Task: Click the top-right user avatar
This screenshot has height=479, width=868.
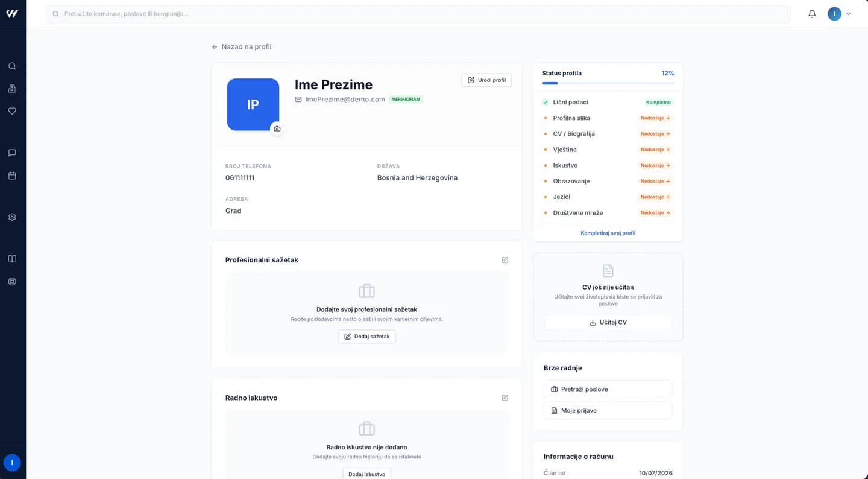Action: (x=834, y=14)
